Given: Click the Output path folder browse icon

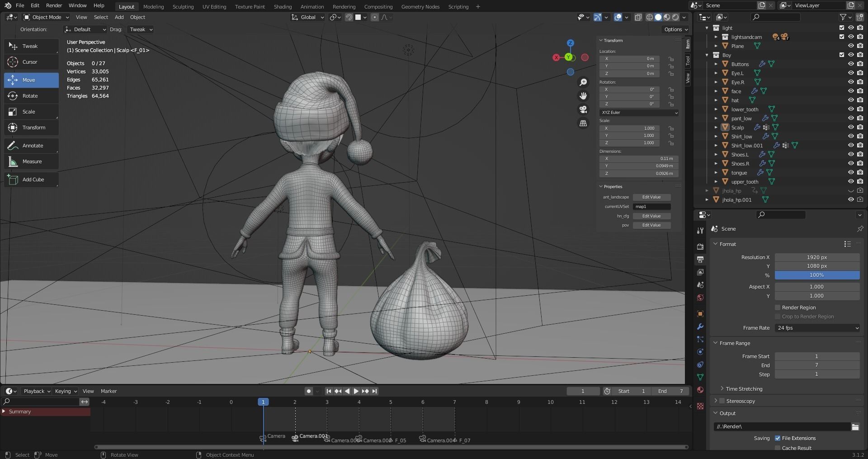Looking at the screenshot, I should click(855, 426).
